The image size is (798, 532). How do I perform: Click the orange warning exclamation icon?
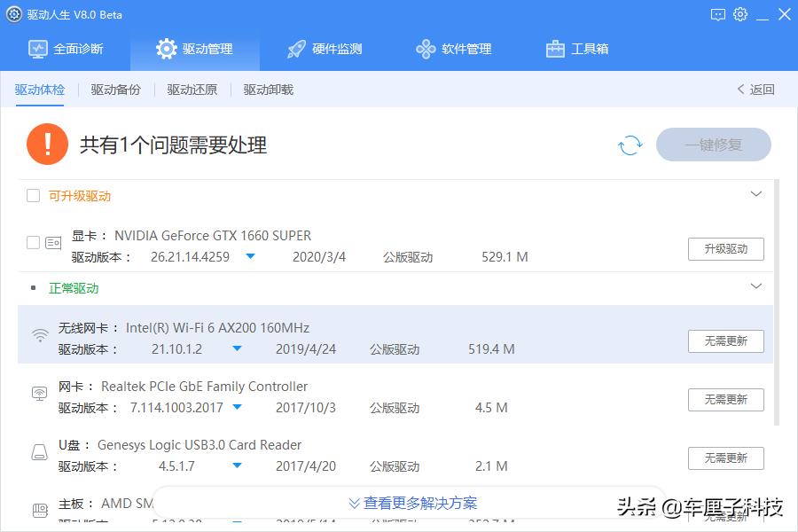coord(47,144)
